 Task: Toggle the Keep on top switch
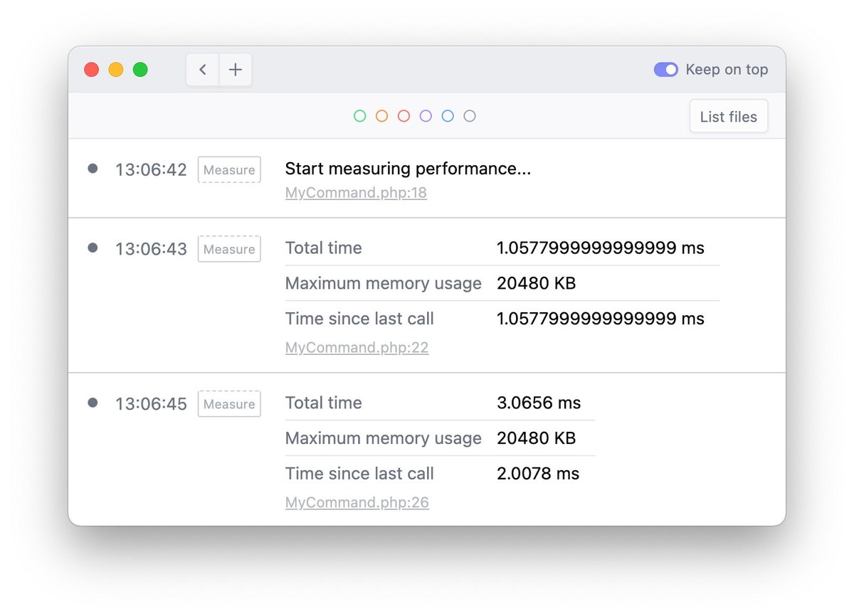pos(666,70)
